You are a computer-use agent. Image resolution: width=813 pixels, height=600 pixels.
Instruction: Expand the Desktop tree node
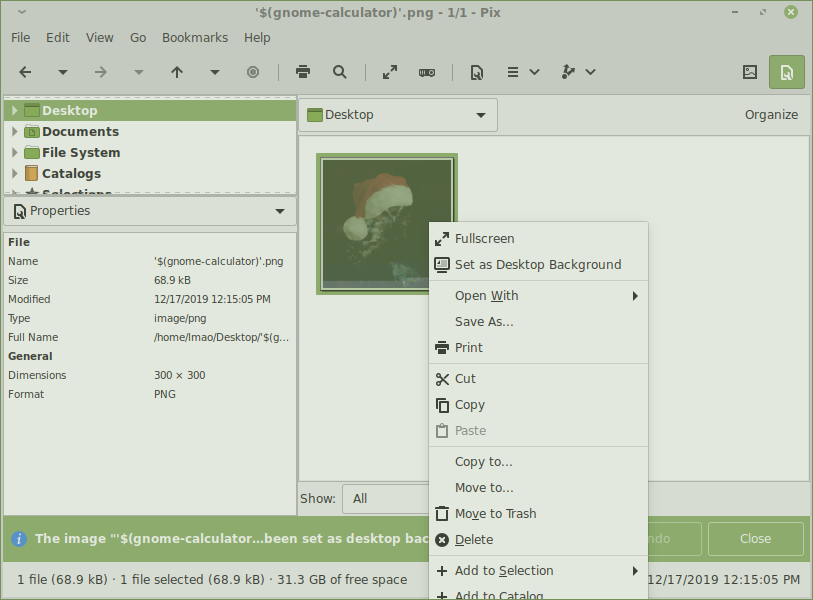[15, 110]
